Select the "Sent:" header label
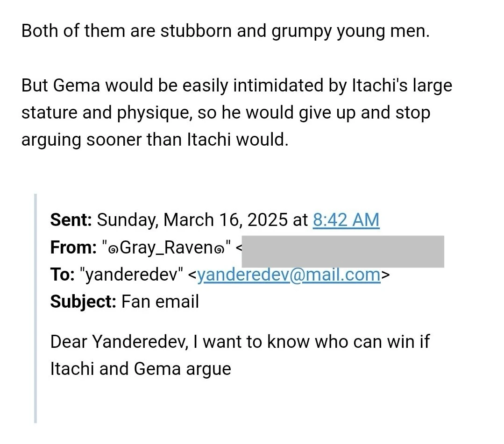The width and height of the screenshot is (504, 444). tap(71, 220)
